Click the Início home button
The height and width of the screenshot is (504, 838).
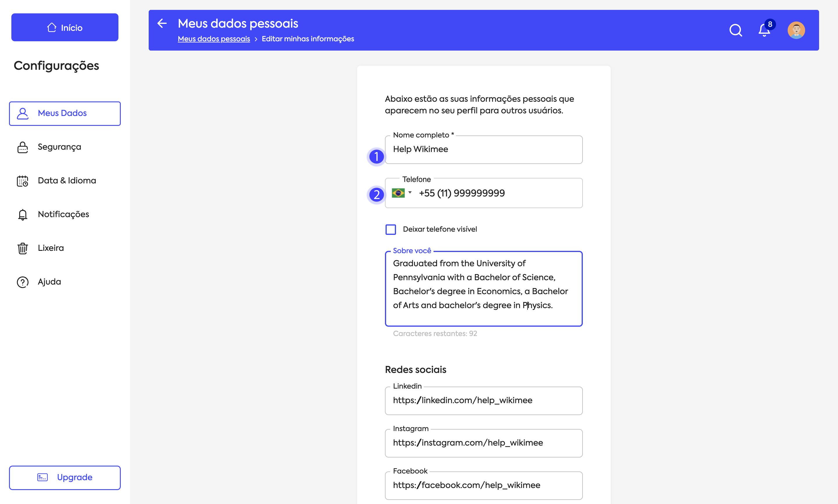point(65,28)
